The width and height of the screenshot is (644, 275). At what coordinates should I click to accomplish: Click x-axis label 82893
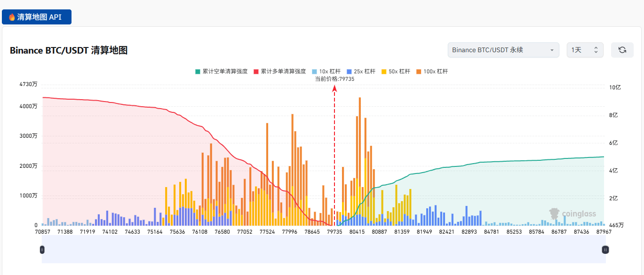coord(469,232)
